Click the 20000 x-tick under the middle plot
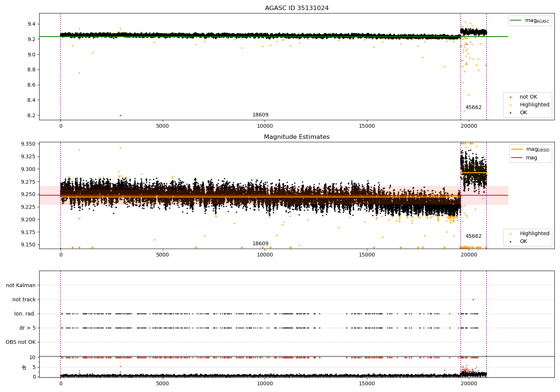Screen dimensions: 560x392 click(x=469, y=255)
